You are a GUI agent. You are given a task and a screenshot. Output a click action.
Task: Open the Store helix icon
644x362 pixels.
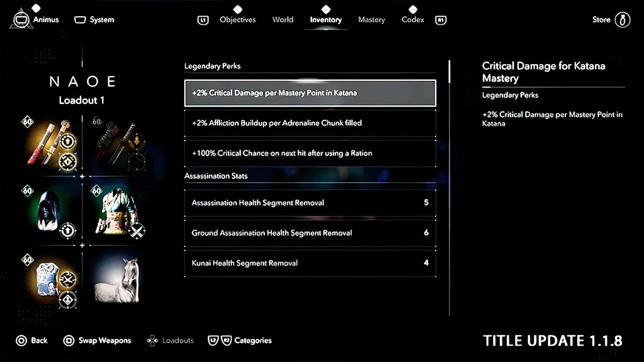(622, 20)
